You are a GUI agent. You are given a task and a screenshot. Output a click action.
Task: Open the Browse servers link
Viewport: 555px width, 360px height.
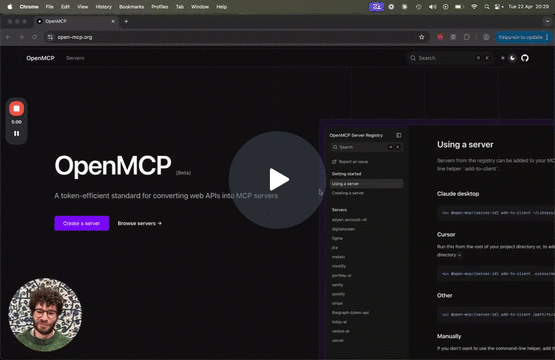pos(139,223)
